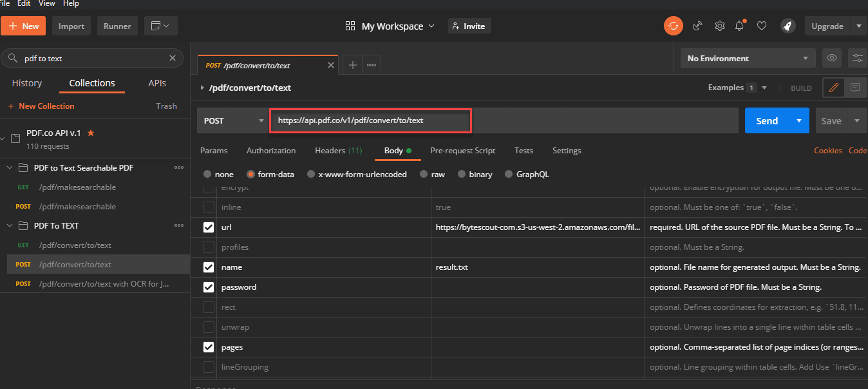Open environment settings sliders icon

857,58
